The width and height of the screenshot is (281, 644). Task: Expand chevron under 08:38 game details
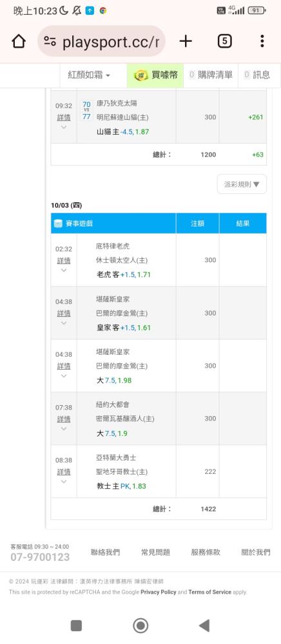[64, 481]
